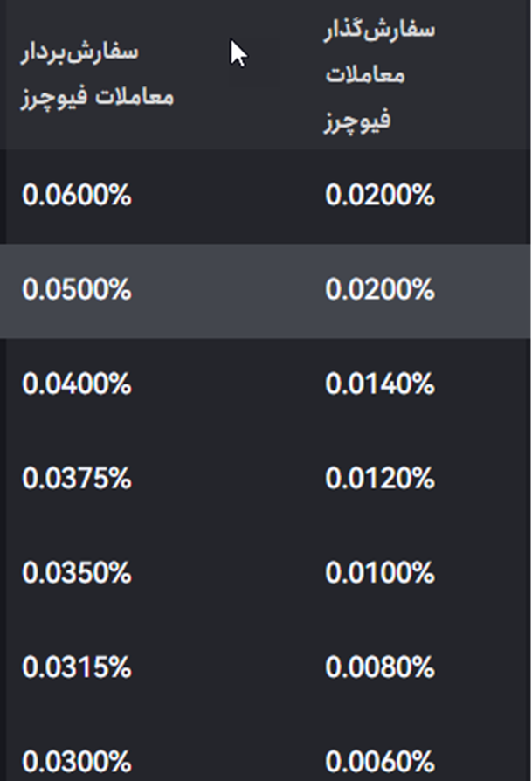Select the 0.0400% taker fee value
The width and height of the screenshot is (532, 781).
click(x=77, y=384)
